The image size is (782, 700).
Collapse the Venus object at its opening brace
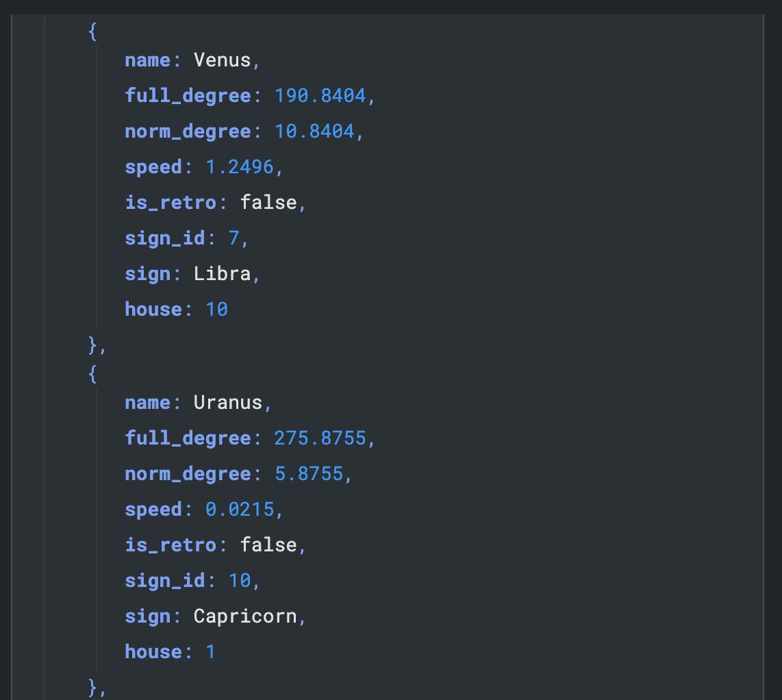click(x=92, y=31)
